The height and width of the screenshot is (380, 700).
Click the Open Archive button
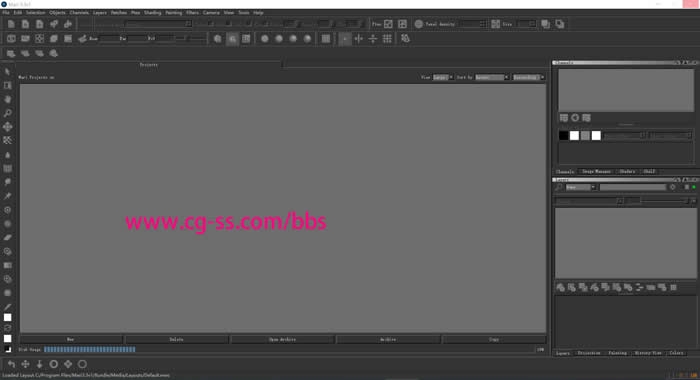click(x=282, y=339)
